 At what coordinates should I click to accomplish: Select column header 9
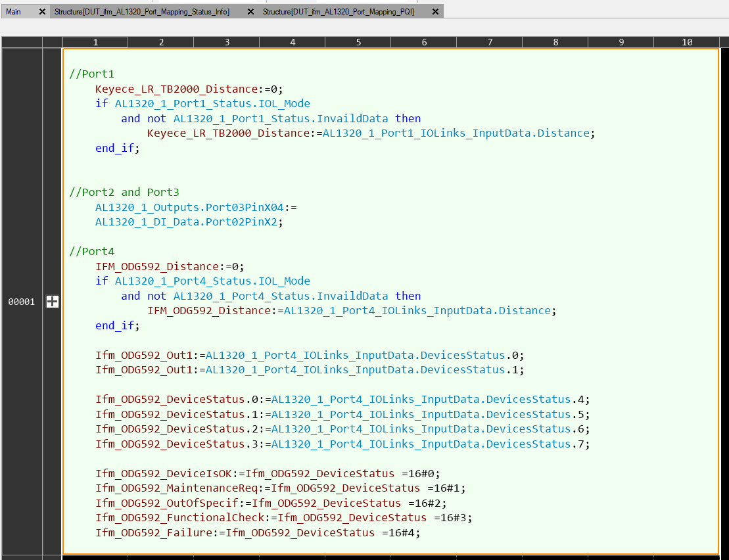(x=621, y=42)
